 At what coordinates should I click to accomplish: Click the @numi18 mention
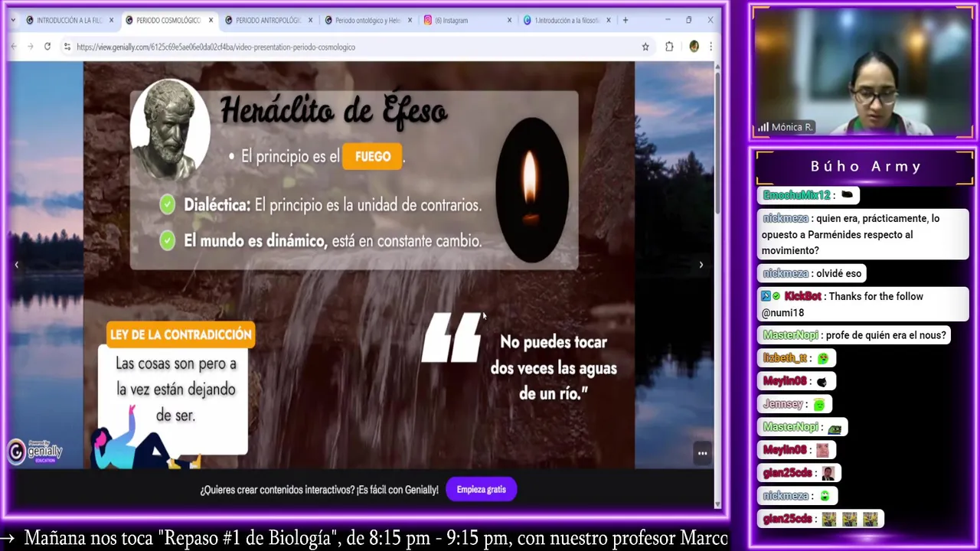pos(782,312)
